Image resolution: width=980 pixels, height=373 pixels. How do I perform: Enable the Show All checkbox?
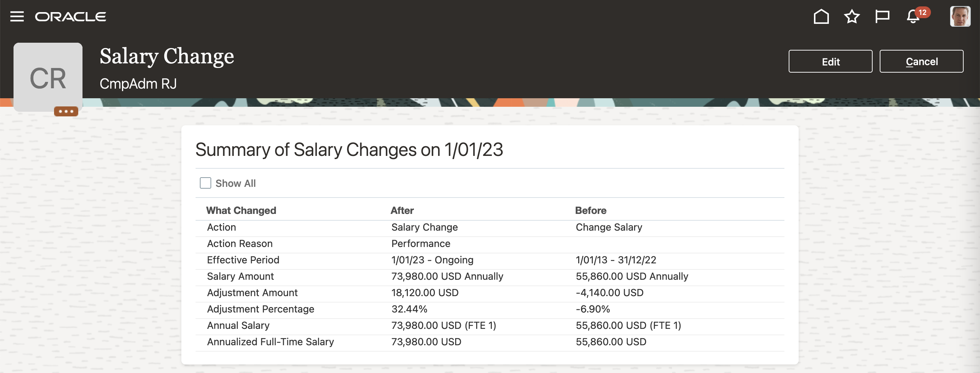tap(206, 183)
